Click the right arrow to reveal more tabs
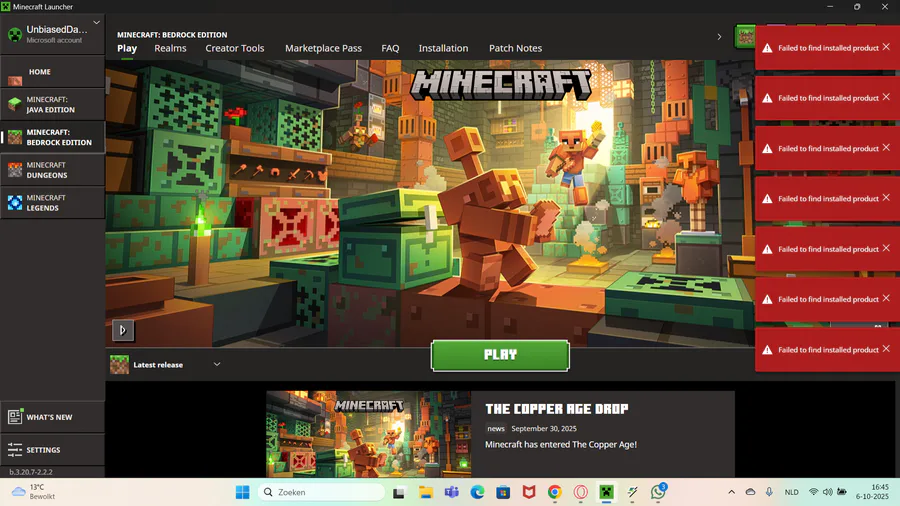900x506 pixels. [x=719, y=37]
